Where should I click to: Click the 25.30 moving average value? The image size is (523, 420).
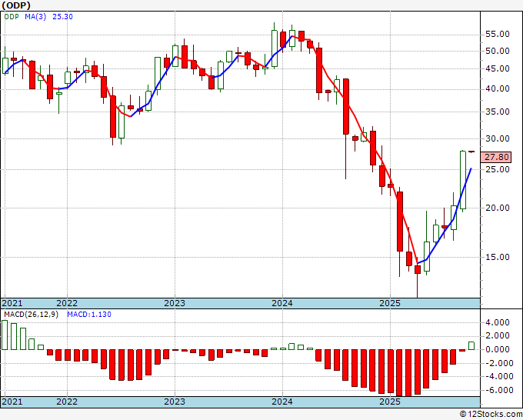63,17
